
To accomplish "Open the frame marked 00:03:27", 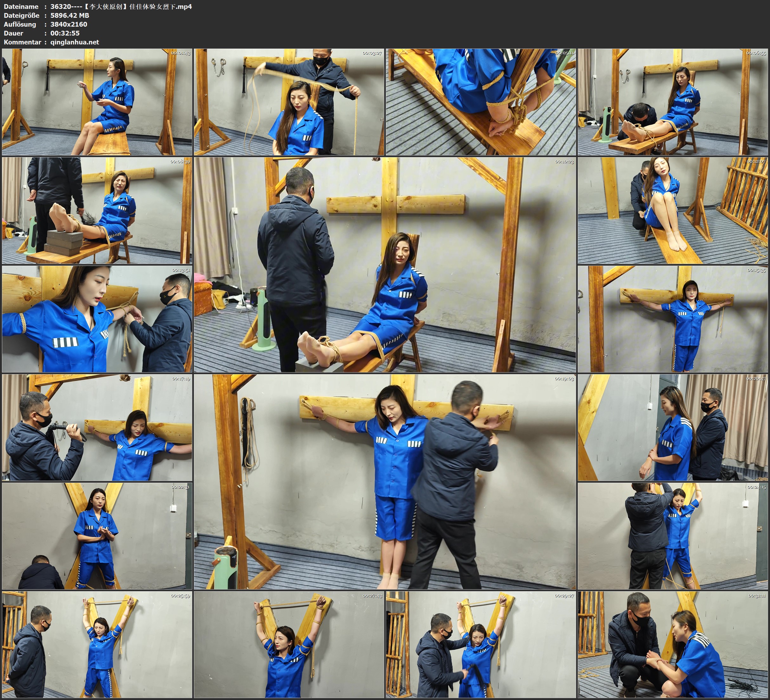I will point(289,102).
